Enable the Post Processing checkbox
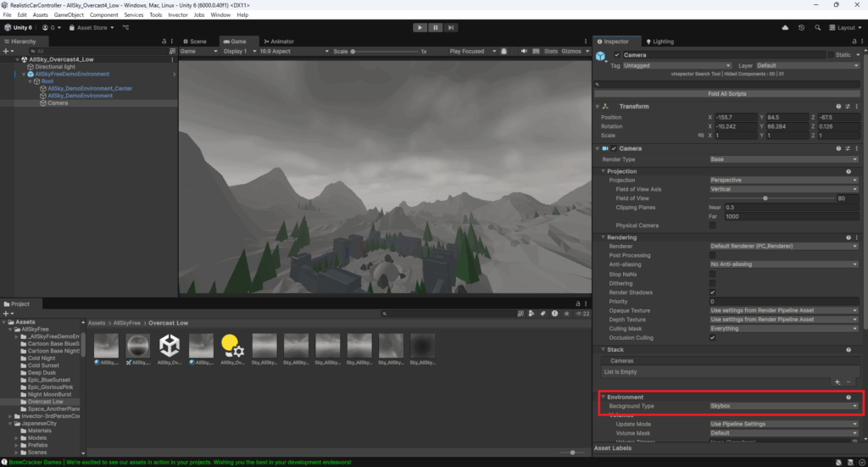Screen dimensions: 868x467 click(712, 256)
